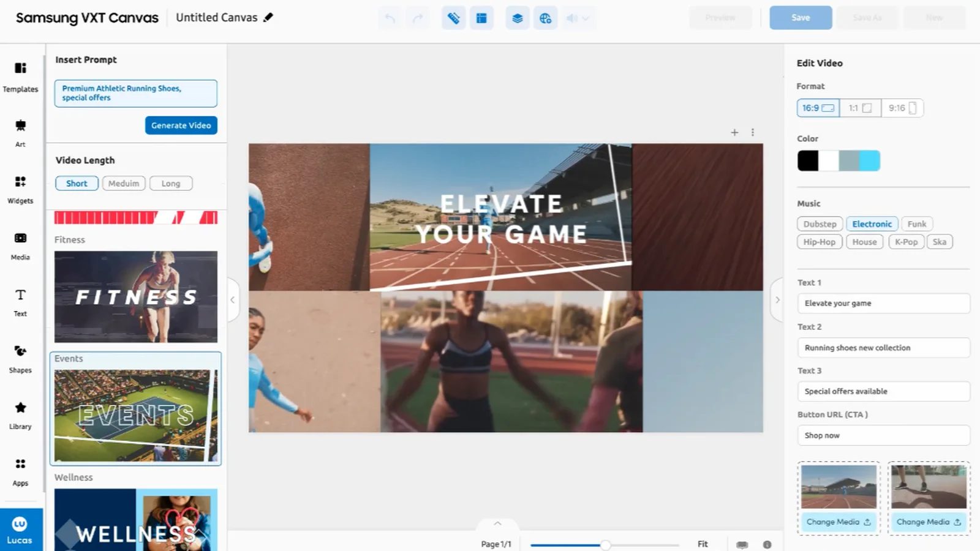Select the 1:1 format option
The image size is (980, 551).
(x=861, y=108)
